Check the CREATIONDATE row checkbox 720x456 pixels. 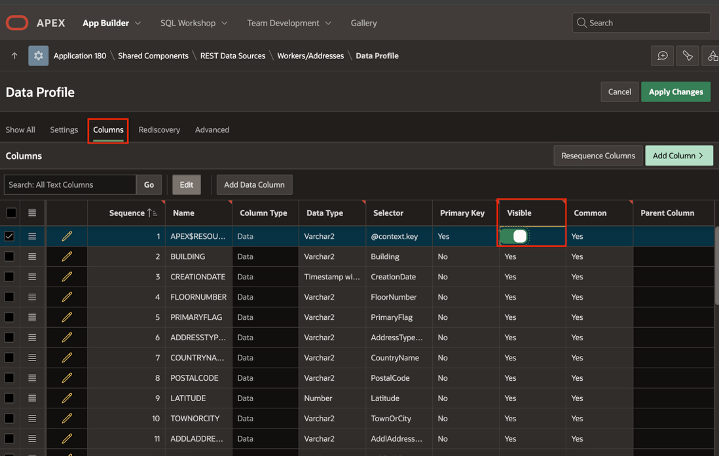[10, 277]
